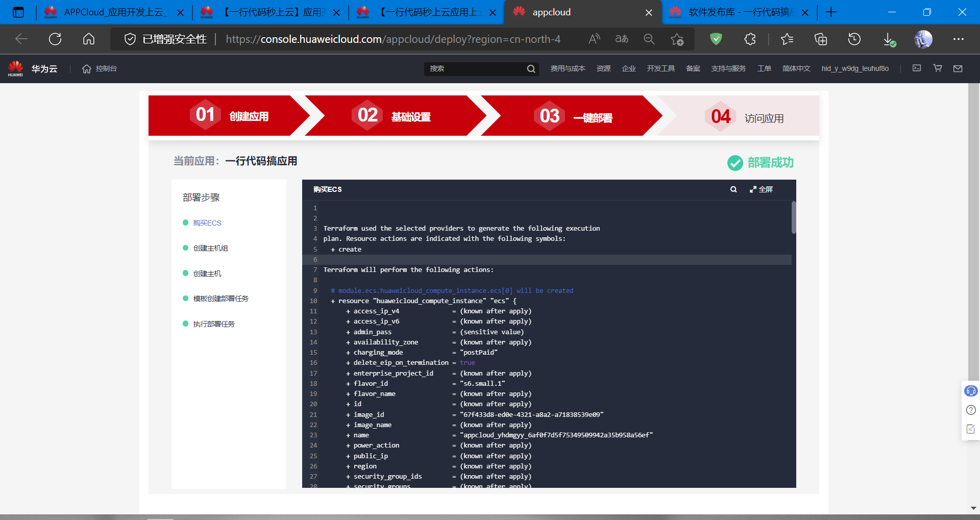Viewport: 980px width, 520px height.
Task: Open the 费用与成本 menu
Action: click(x=568, y=69)
